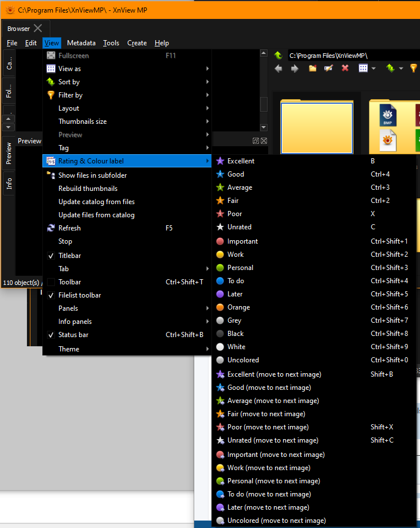Expand the Tab submenu entry
This screenshot has height=528, width=420.
click(x=127, y=269)
